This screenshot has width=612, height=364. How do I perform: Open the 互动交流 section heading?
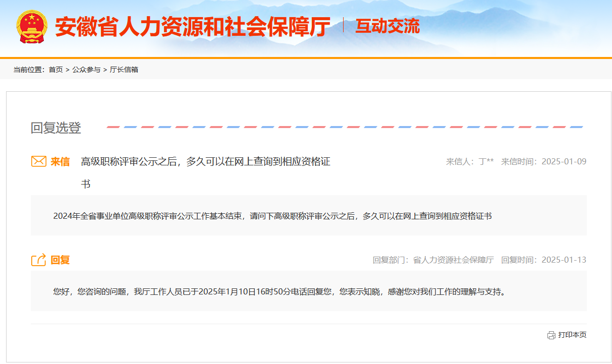click(x=387, y=26)
